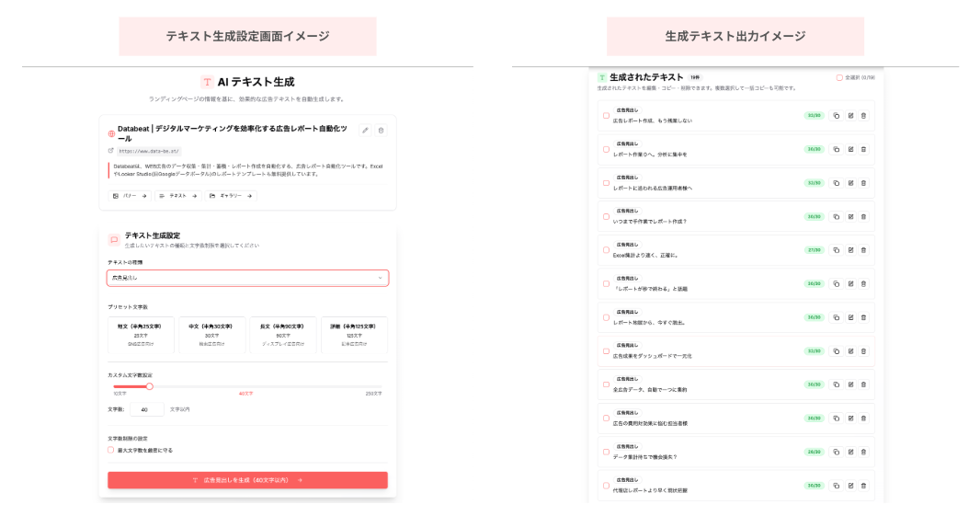Click the テキスト arrow button

pos(178,196)
